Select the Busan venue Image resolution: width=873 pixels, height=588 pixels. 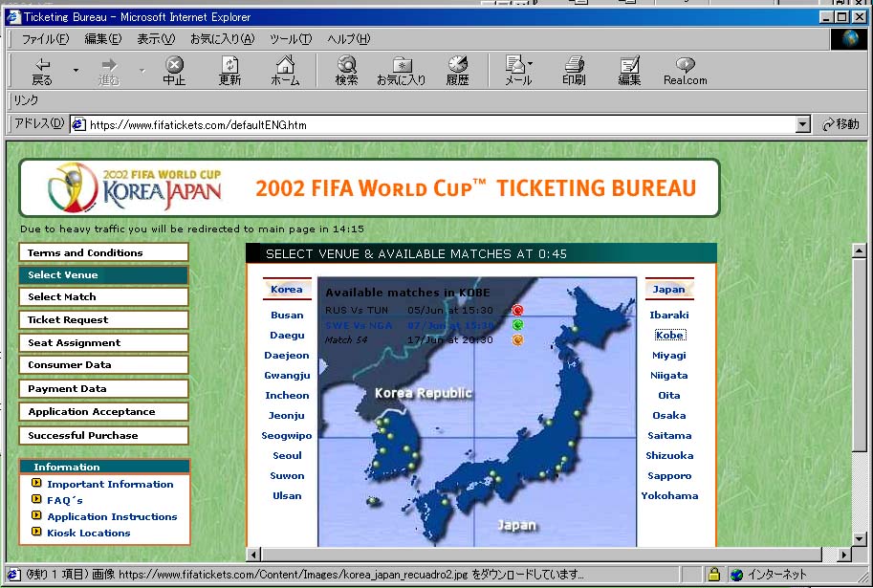coord(287,315)
